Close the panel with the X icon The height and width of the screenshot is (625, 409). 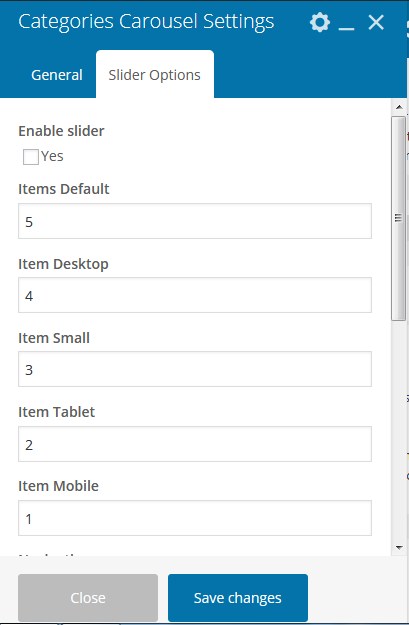pos(376,22)
